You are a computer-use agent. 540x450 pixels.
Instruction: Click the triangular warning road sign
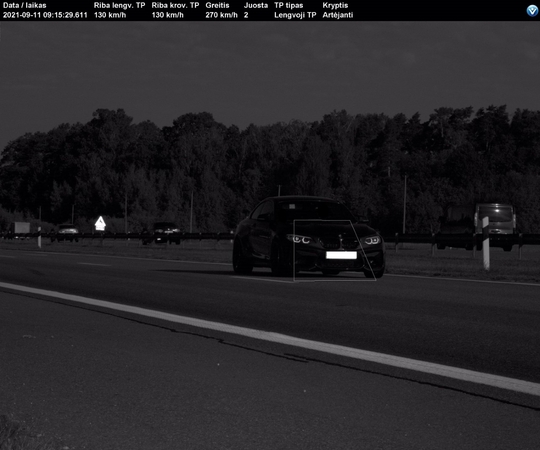pos(100,223)
